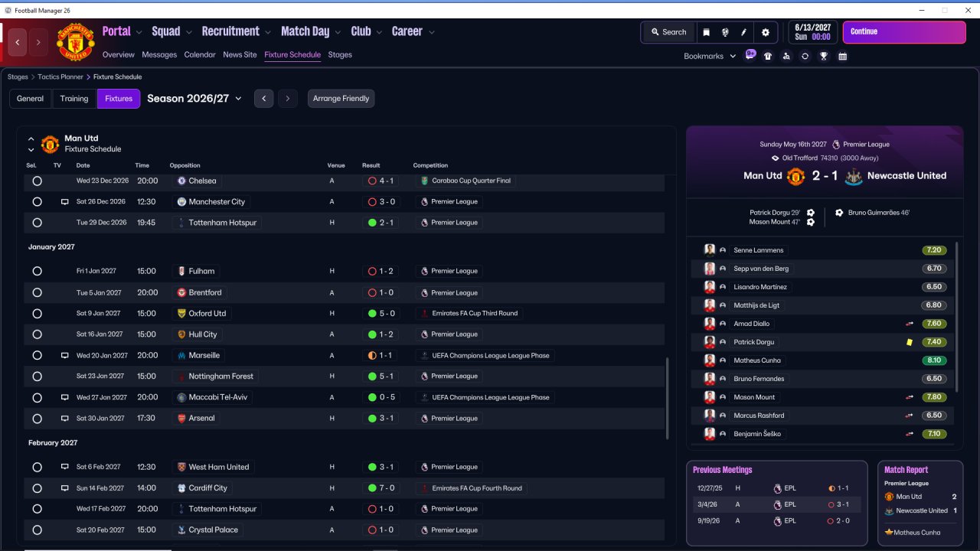
Task: Open settings gear icon in top toolbar
Action: click(765, 32)
